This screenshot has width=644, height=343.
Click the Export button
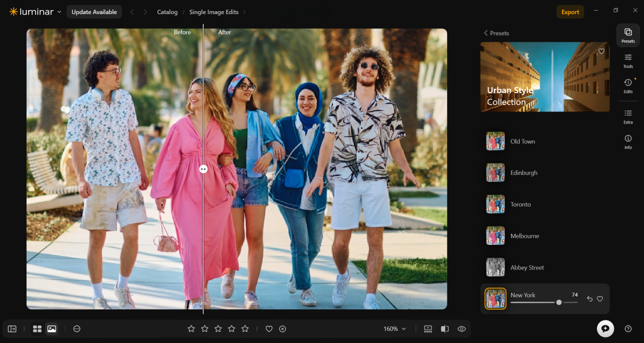(570, 12)
